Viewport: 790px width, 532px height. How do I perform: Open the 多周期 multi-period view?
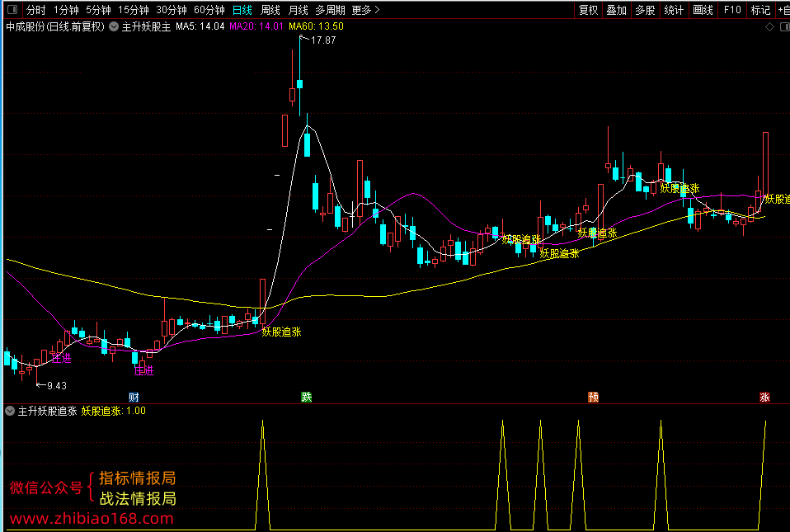coord(331,10)
